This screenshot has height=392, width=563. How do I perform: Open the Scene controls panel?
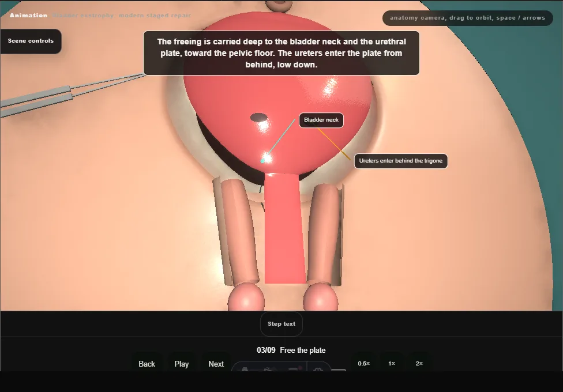[31, 41]
